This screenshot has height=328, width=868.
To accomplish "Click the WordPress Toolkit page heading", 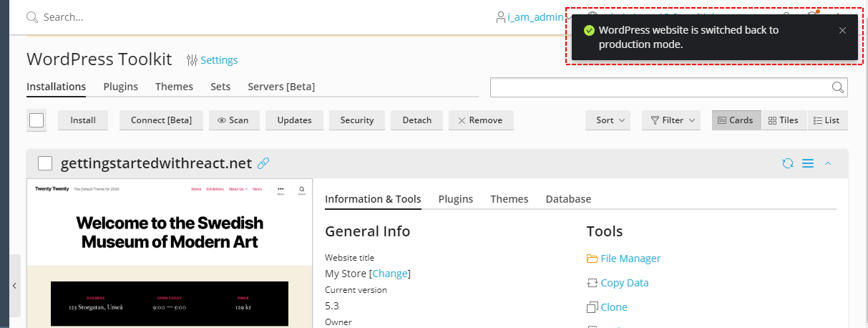I will pos(99,59).
